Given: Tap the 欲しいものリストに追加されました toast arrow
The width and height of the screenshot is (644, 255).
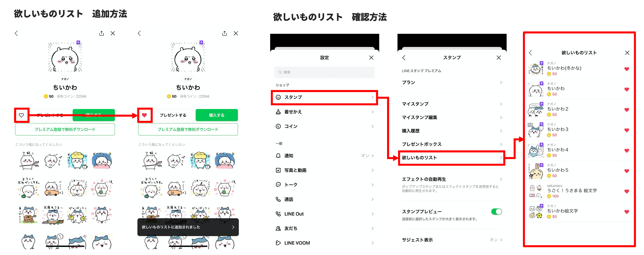Looking at the screenshot, I should click(233, 227).
